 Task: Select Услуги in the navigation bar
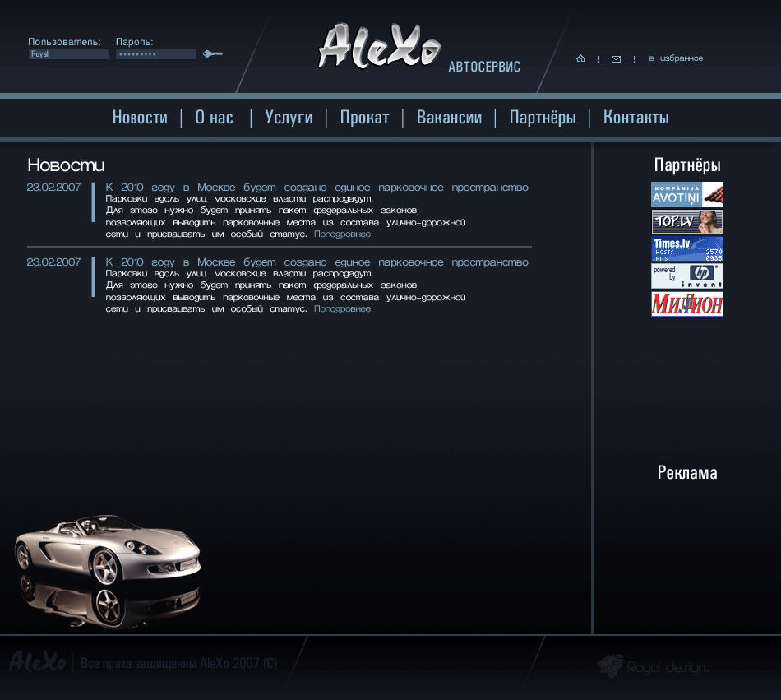pyautogui.click(x=288, y=117)
